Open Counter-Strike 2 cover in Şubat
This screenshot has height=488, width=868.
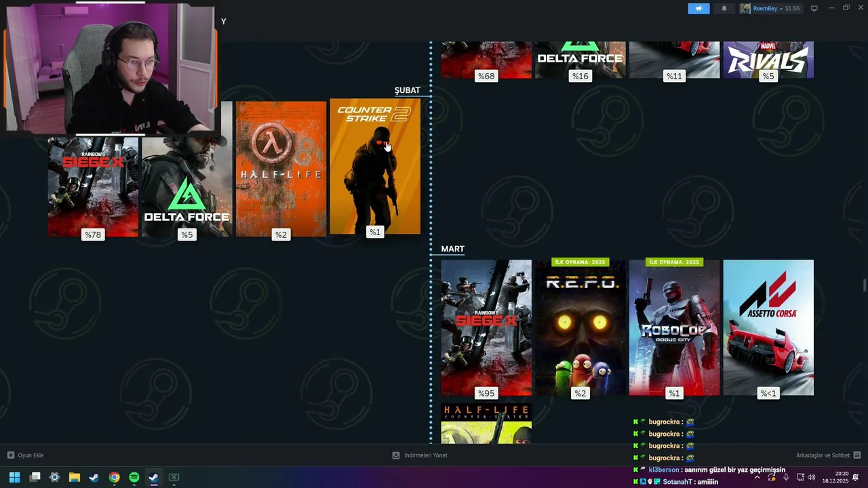coord(375,167)
